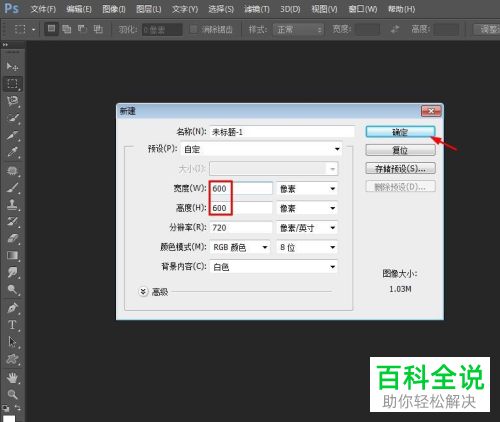Select the Dodge tool
Viewport: 500px width, 422px height.
pyautogui.click(x=12, y=289)
